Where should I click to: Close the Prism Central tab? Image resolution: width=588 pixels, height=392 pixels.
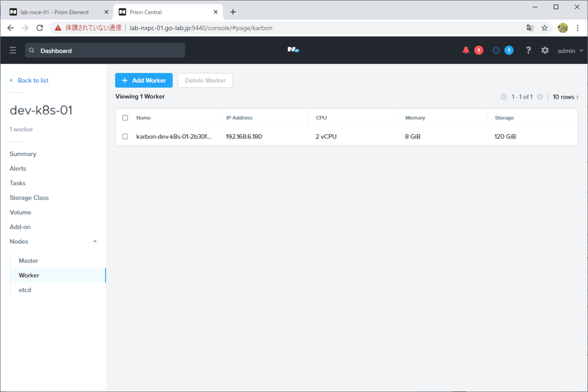pyautogui.click(x=216, y=12)
